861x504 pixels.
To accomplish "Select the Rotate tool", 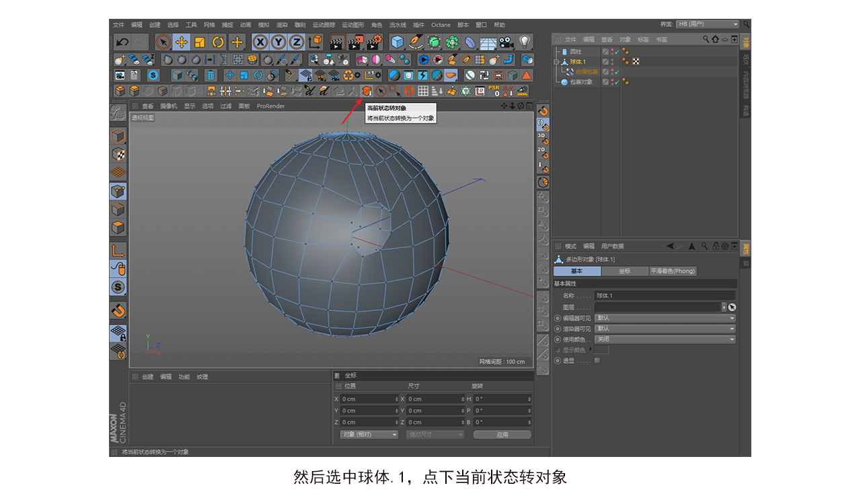I will (x=218, y=42).
